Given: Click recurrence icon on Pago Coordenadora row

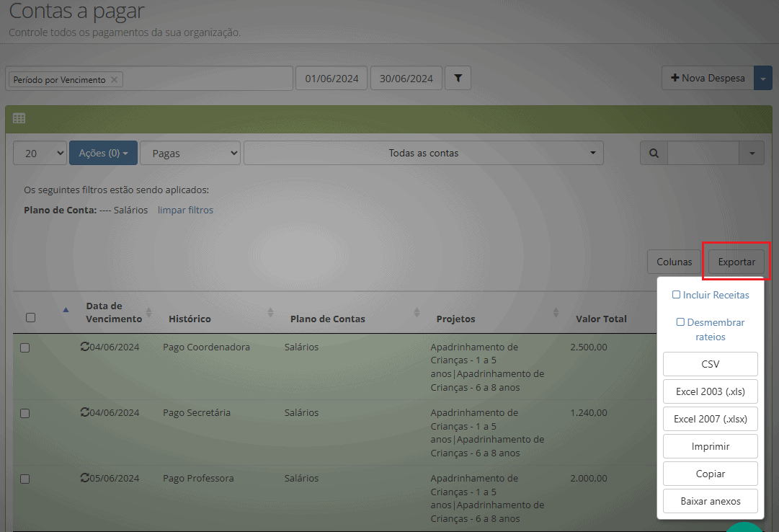Looking at the screenshot, I should (x=85, y=347).
